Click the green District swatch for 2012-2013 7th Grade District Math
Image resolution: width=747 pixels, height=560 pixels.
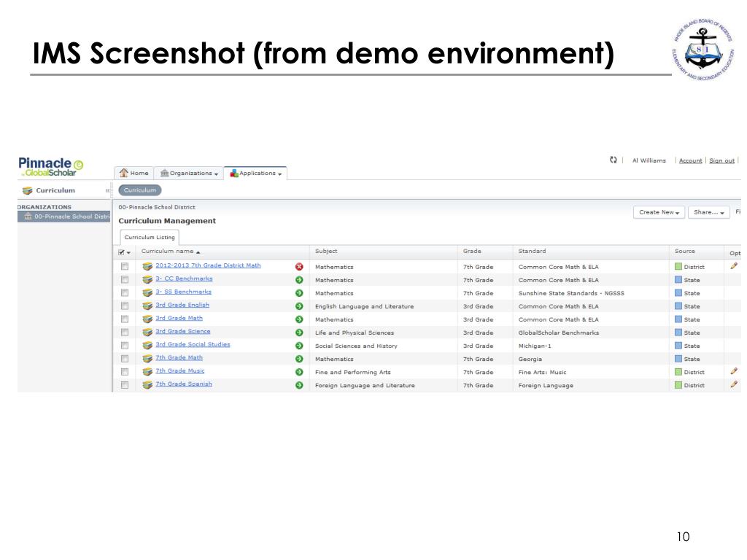pos(678,267)
